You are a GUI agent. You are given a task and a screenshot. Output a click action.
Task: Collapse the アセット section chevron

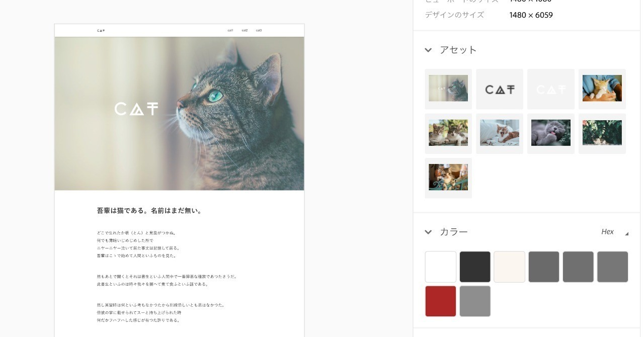(x=428, y=50)
